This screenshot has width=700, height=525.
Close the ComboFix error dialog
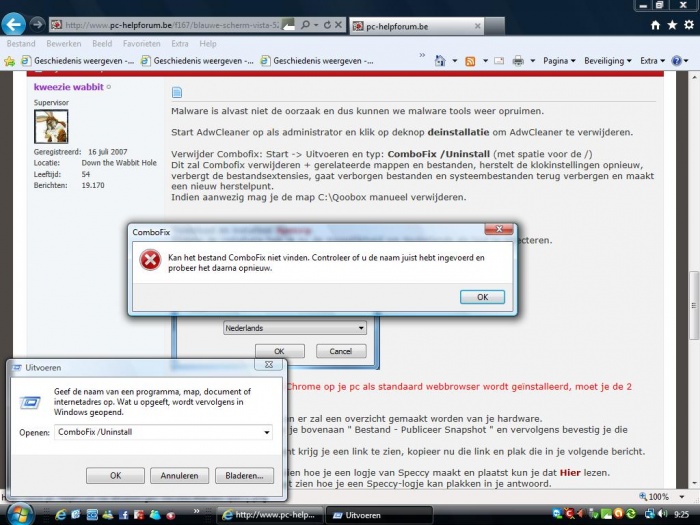coord(499,229)
